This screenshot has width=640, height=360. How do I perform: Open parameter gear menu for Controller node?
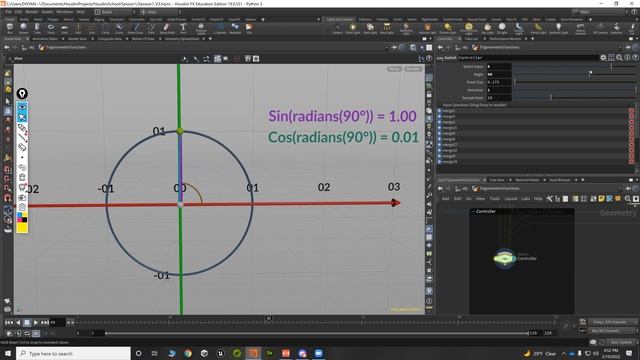(x=603, y=58)
